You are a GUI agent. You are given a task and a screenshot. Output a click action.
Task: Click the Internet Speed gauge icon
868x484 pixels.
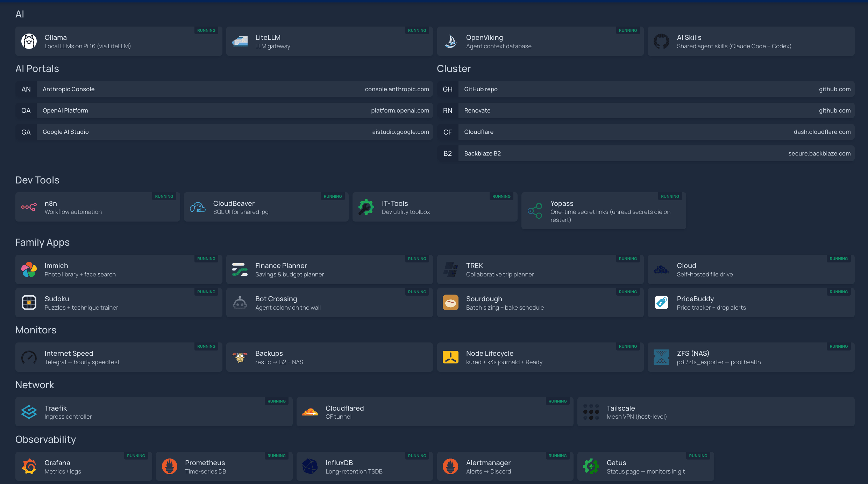click(29, 357)
